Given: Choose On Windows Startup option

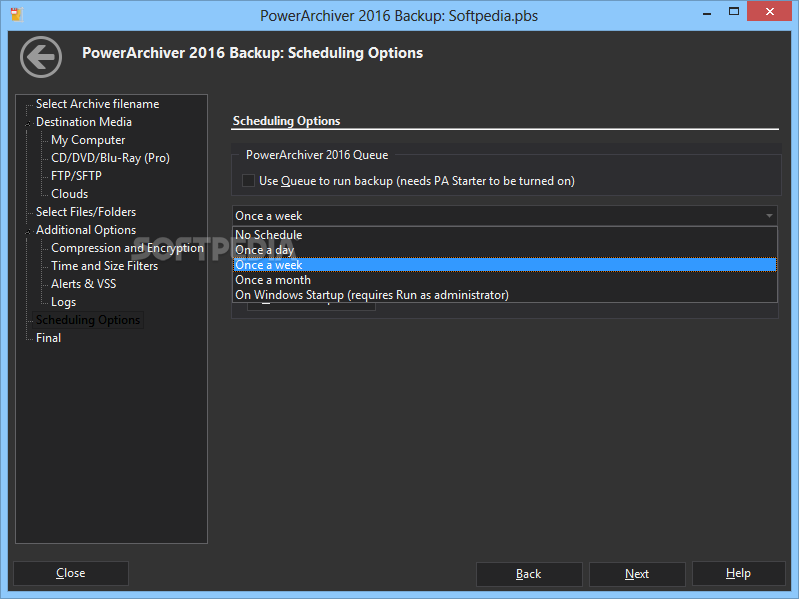Looking at the screenshot, I should click(504, 295).
